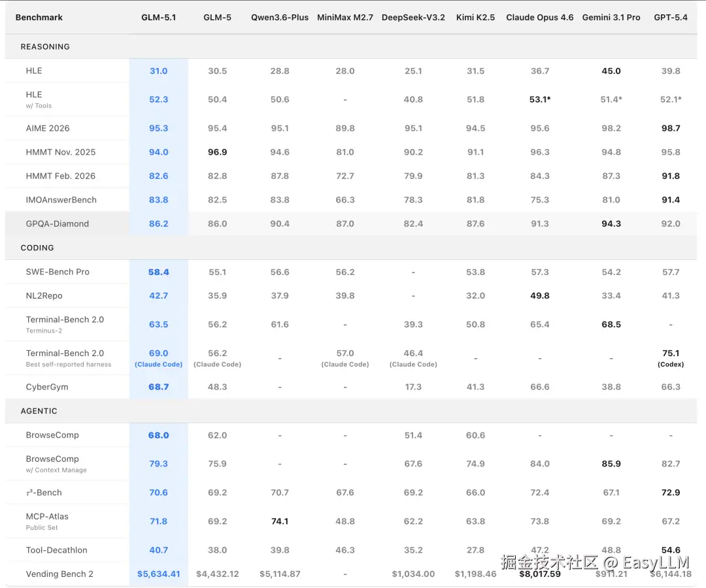Click the 84.0 Claude BrowseComp score
The image size is (706, 588).
click(540, 464)
